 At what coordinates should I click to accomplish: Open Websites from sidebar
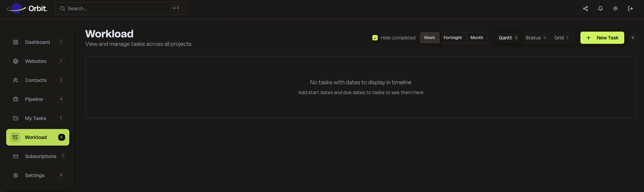pos(38,61)
